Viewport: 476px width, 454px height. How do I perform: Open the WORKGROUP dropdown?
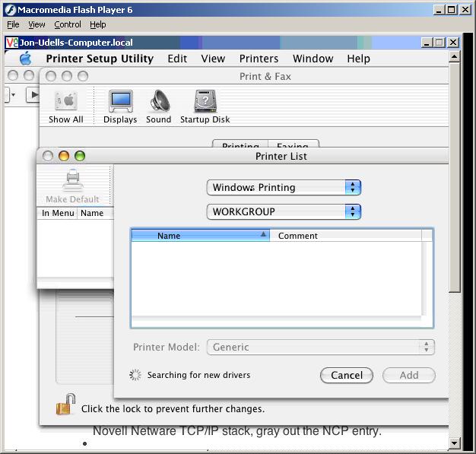(284, 211)
